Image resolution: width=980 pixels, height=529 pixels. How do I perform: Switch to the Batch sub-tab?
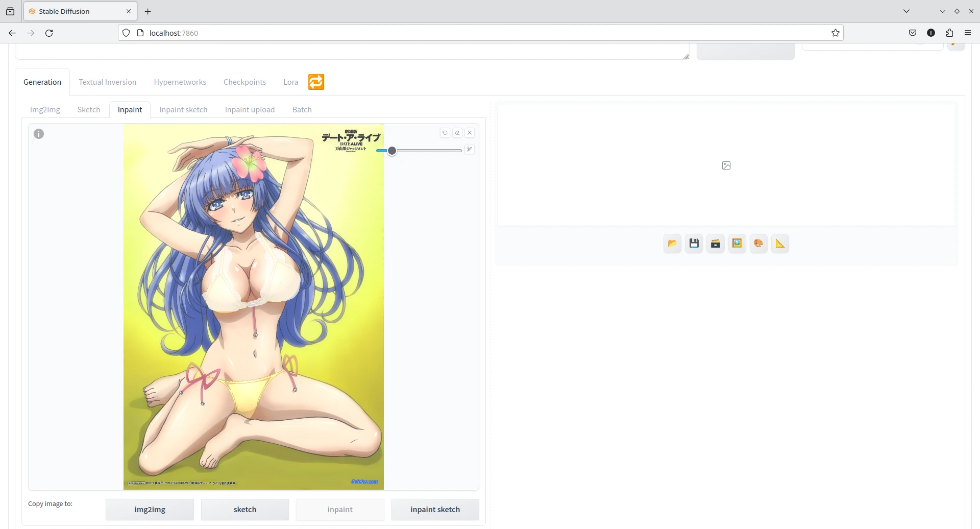coord(302,110)
